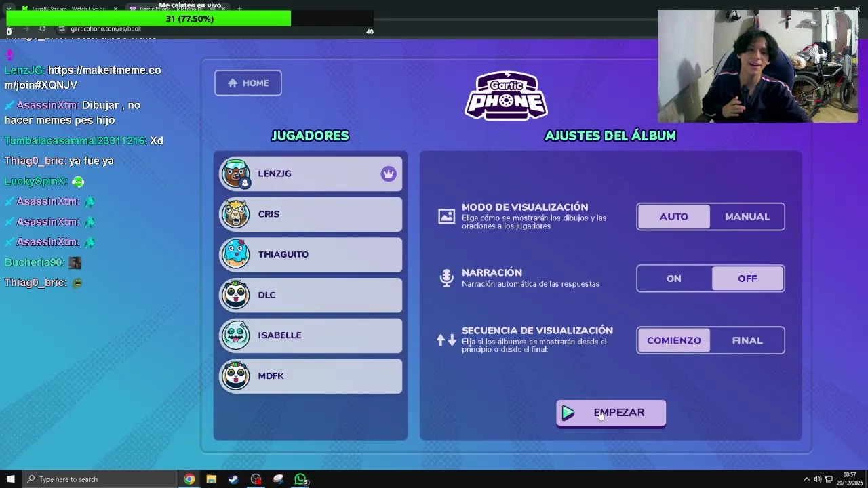Click the play triangle icon in EMPEZAR
Viewport: 868px width, 488px height.
568,413
